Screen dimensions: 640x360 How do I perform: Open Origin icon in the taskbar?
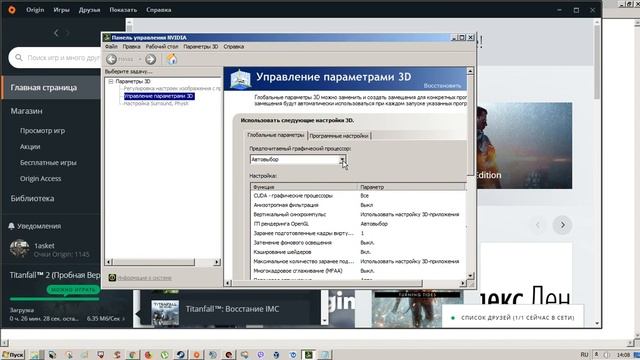click(196, 355)
